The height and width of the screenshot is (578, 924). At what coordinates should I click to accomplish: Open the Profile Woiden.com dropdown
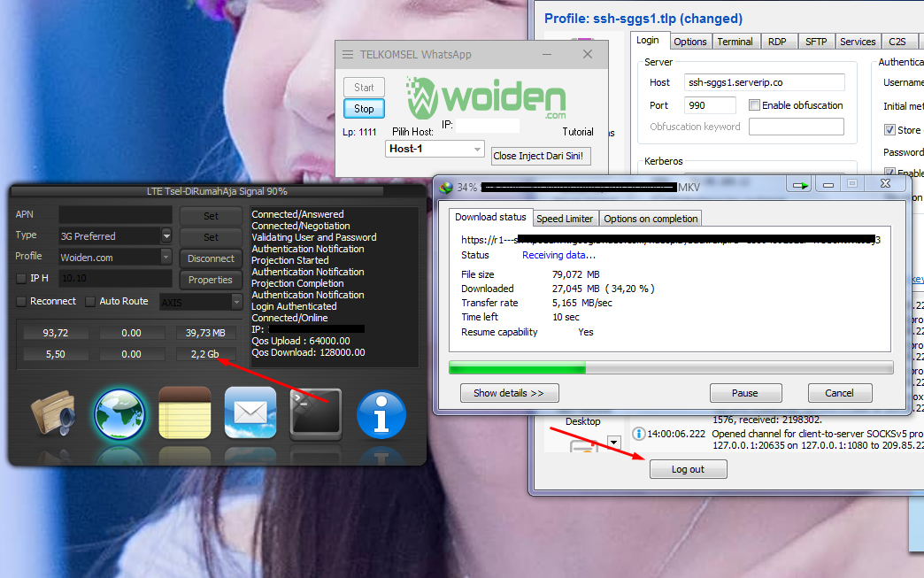(166, 257)
